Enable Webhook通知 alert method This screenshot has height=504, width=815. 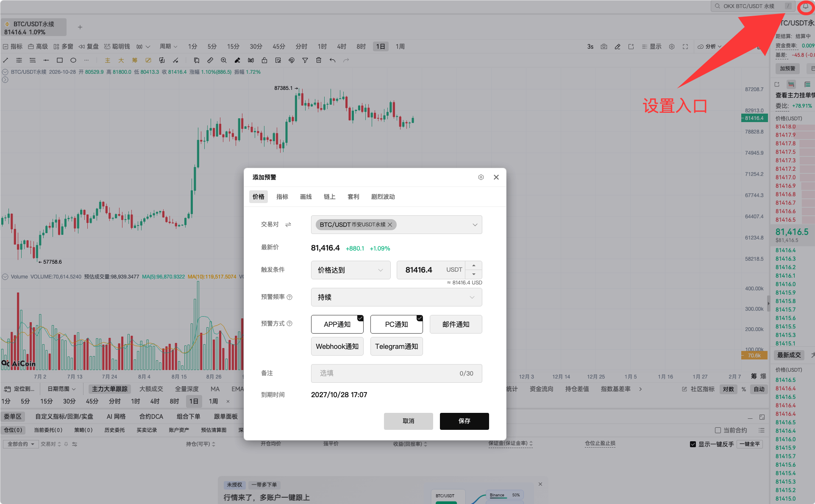tap(337, 346)
